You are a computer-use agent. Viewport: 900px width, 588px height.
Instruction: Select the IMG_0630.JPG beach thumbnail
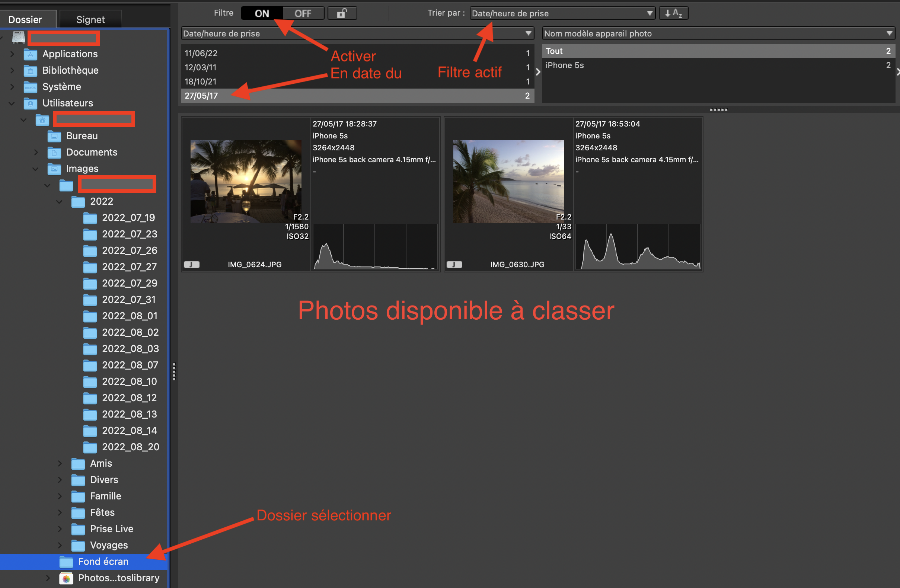[x=508, y=182]
